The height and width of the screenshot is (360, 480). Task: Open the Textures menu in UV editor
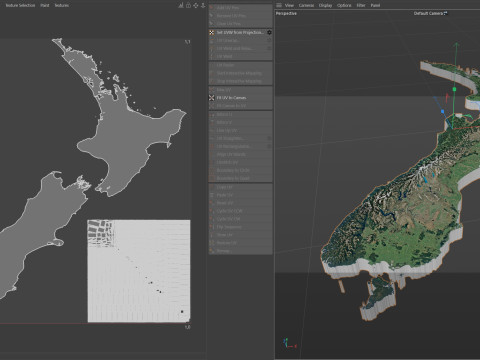(x=62, y=5)
